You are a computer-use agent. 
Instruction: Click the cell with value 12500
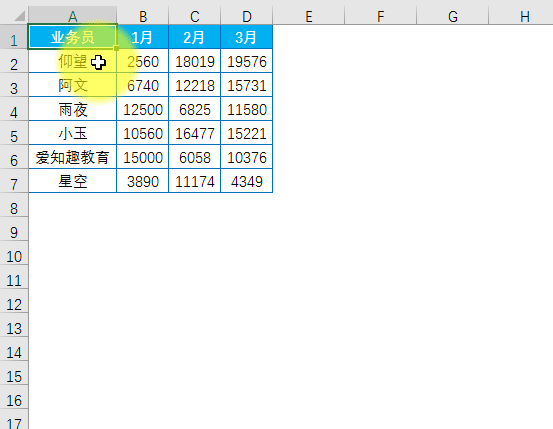tap(142, 109)
